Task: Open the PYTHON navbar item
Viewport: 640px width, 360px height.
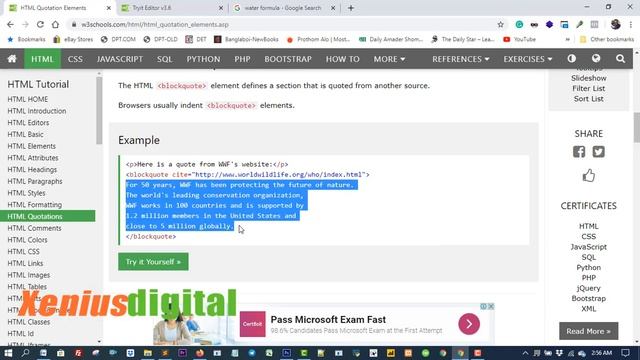Action: point(203,59)
